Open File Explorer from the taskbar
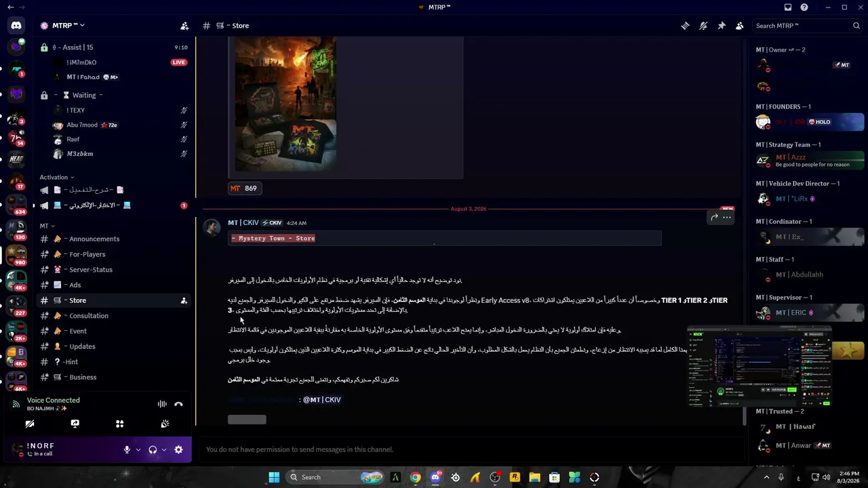The height and width of the screenshot is (488, 868). 534,477
